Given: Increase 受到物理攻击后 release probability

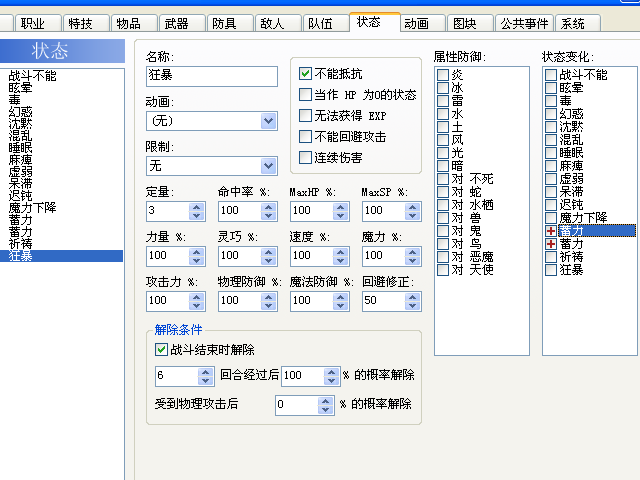Looking at the screenshot, I should 325,401.
